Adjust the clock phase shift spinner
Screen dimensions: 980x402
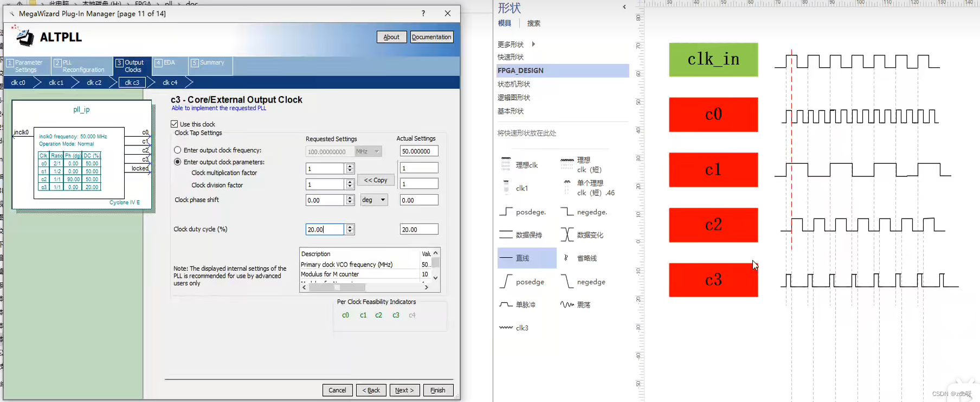(350, 200)
